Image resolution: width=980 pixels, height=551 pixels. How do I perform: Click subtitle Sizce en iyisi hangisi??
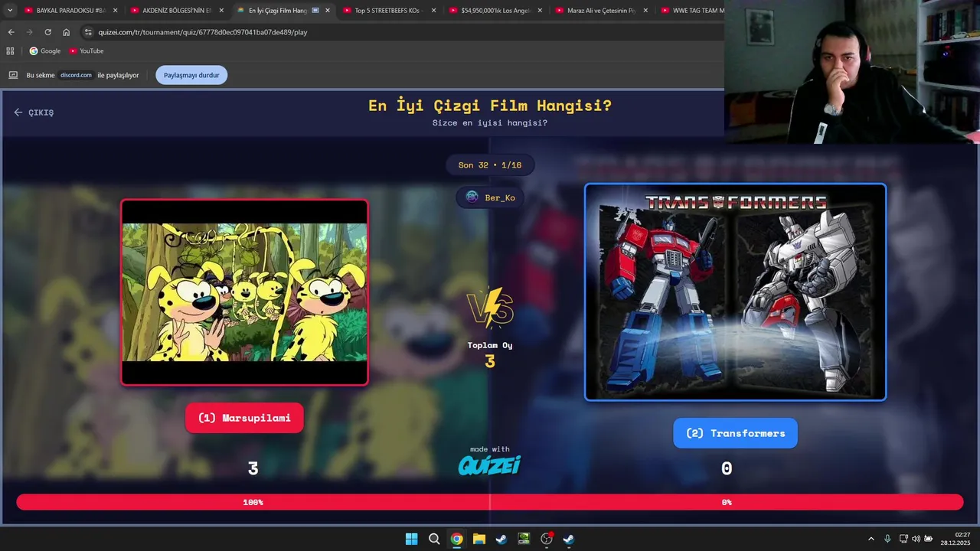click(x=490, y=122)
